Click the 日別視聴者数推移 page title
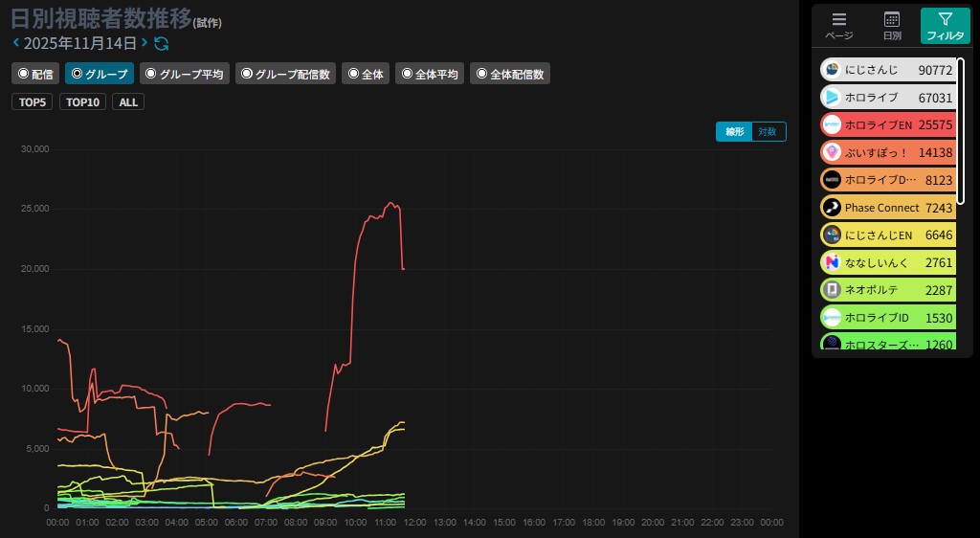This screenshot has height=538, width=980. [x=101, y=18]
